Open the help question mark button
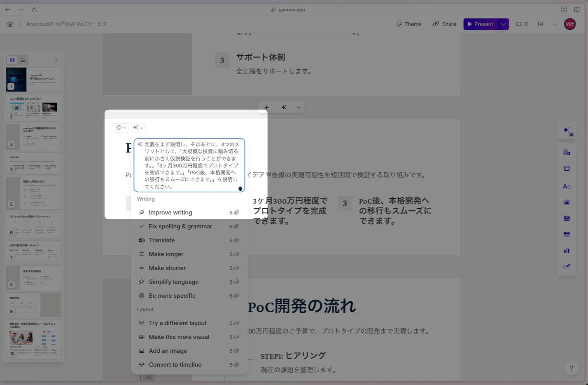 (x=571, y=368)
